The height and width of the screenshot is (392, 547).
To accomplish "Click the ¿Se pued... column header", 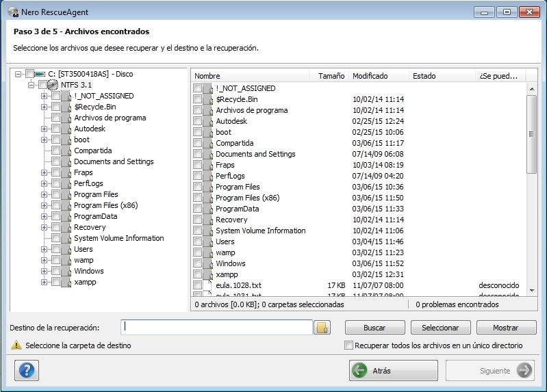I will (x=500, y=76).
